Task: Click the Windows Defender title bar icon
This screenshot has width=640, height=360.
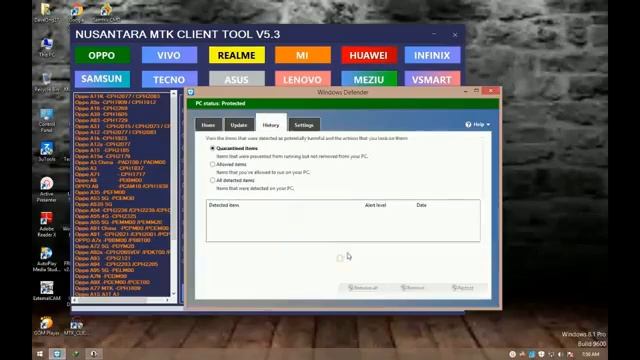Action: point(191,92)
